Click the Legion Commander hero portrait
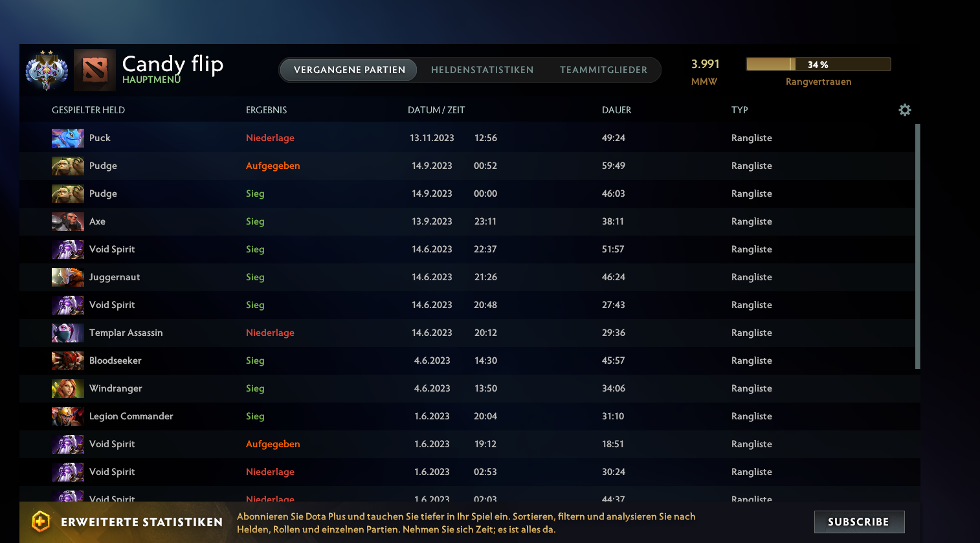Screen dimensions: 980x543 67,416
